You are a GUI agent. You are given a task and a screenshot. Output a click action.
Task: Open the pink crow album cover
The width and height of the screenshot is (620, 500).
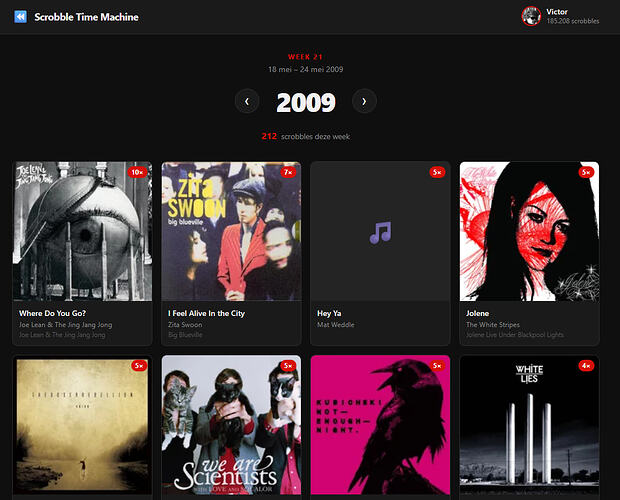pos(380,425)
